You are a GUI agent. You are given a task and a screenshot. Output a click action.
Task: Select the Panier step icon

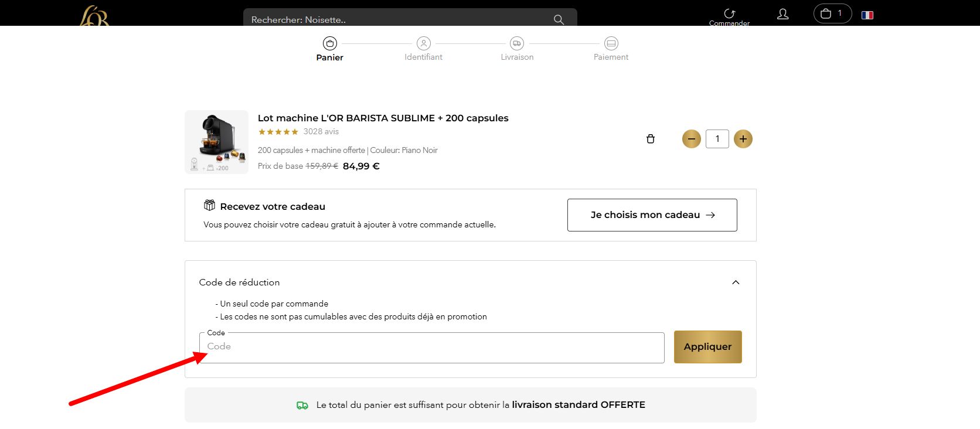coord(330,43)
